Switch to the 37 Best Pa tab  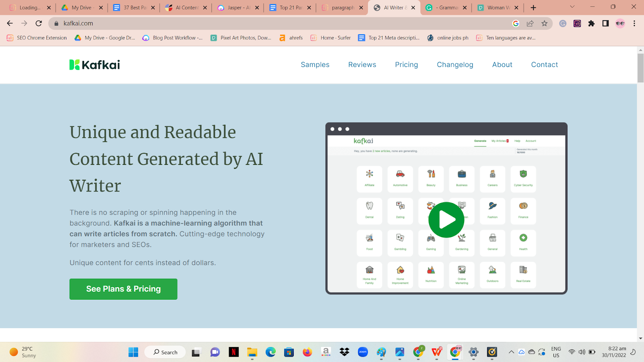tap(134, 8)
